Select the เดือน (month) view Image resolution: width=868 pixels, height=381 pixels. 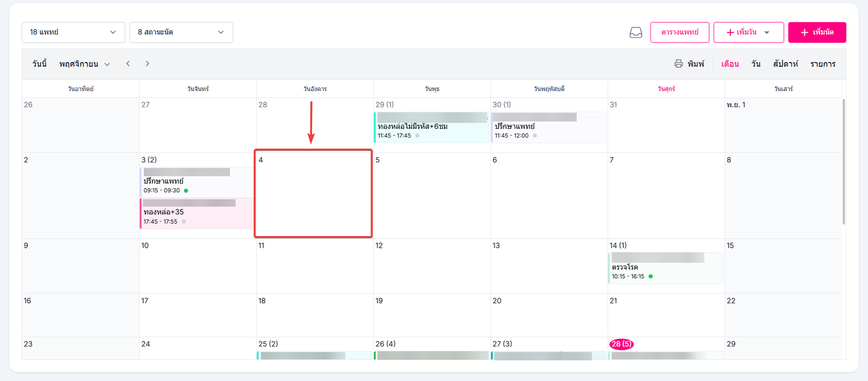(730, 64)
